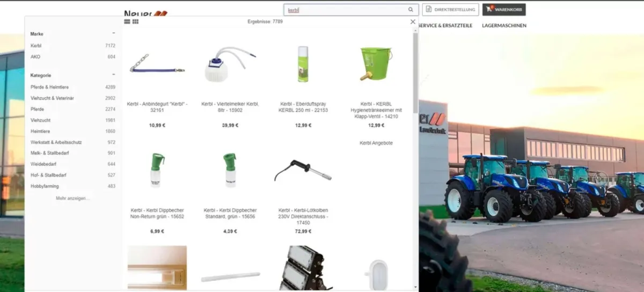
Task: Open Direktbestellung quick order
Action: 450,10
